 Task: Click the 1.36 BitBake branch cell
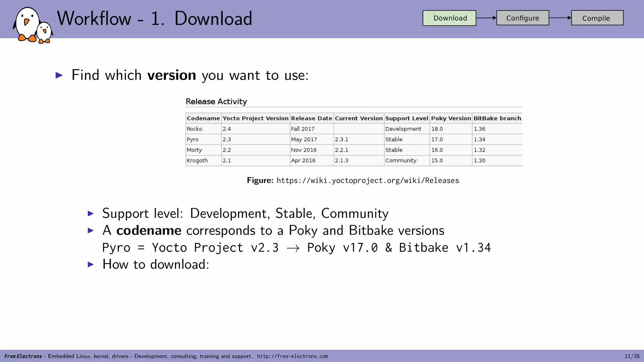click(497, 129)
